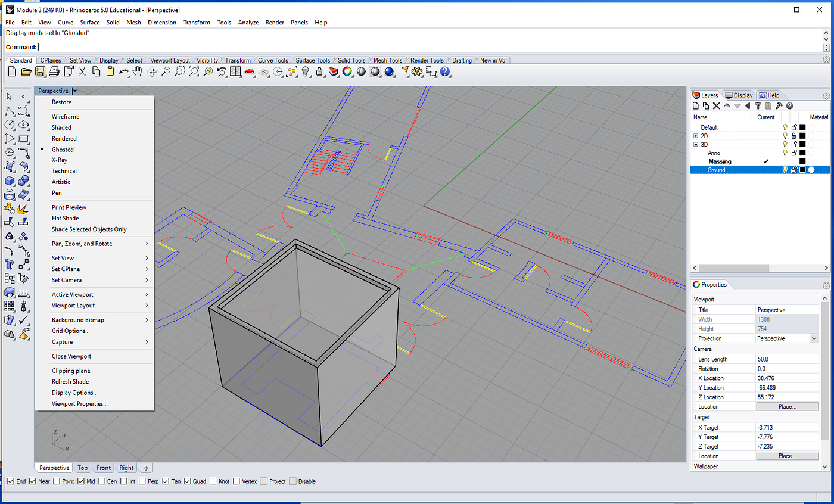Viewport: 834px width, 504px height.
Task: Click the Save file icon in toolbar
Action: (x=40, y=71)
